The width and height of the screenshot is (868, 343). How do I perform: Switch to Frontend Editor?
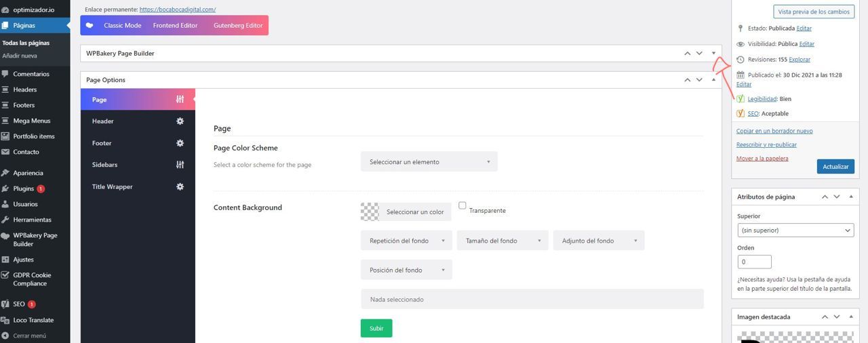(175, 25)
